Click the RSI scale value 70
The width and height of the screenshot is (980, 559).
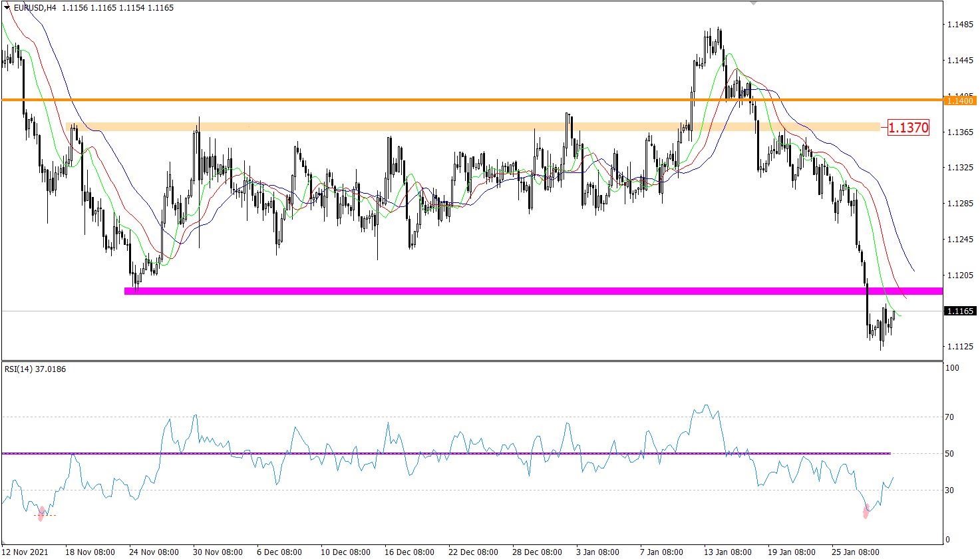[950, 417]
